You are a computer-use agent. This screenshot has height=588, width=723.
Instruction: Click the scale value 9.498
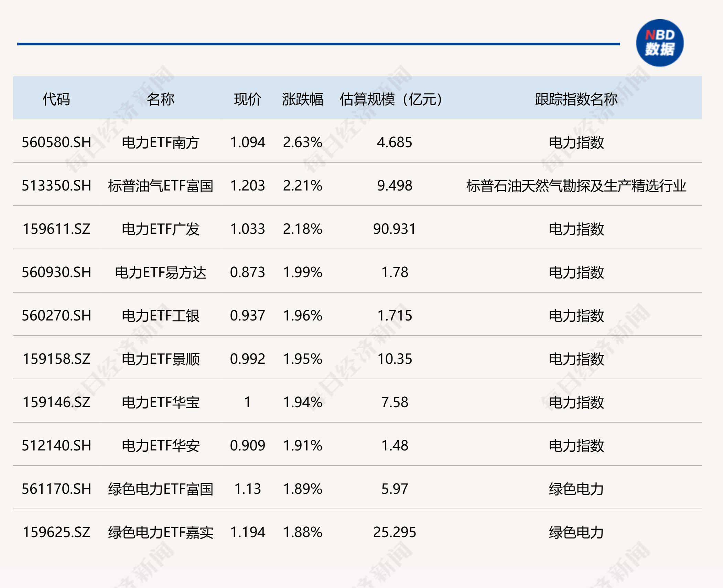[395, 186]
